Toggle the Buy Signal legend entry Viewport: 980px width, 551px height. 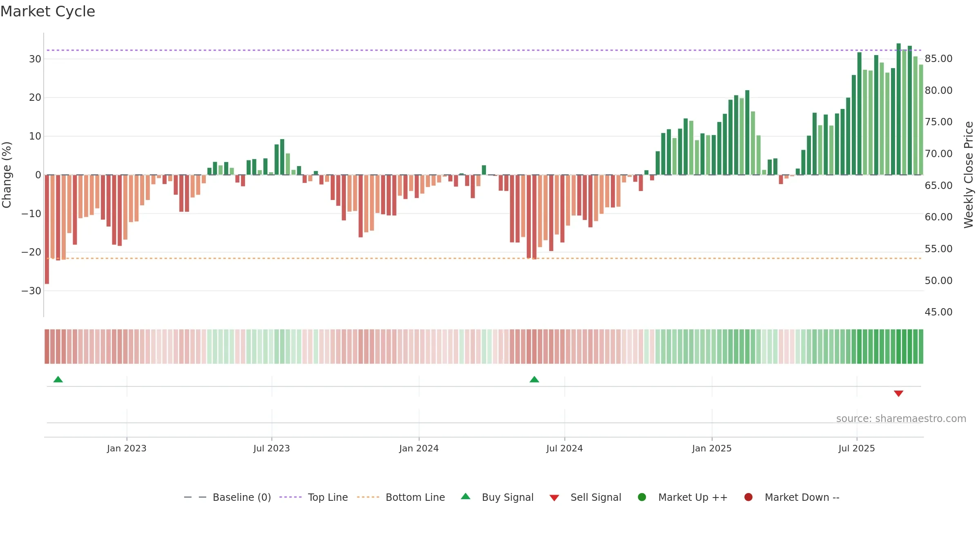tap(497, 497)
